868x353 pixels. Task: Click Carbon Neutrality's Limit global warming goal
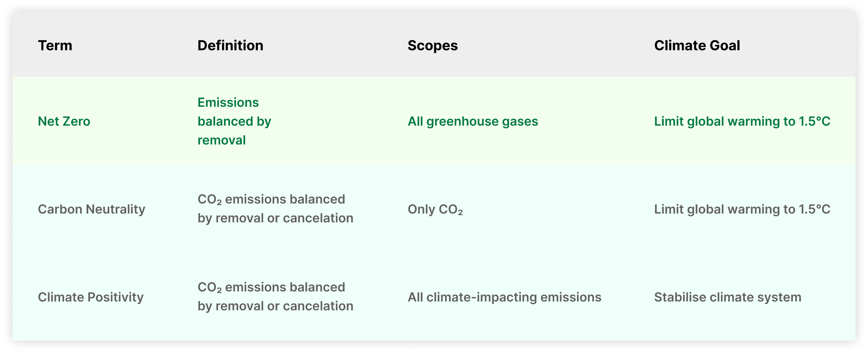pos(742,209)
